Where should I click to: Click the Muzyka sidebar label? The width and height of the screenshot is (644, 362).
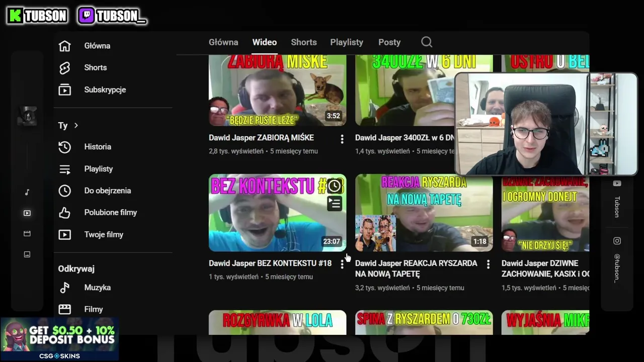(98, 288)
